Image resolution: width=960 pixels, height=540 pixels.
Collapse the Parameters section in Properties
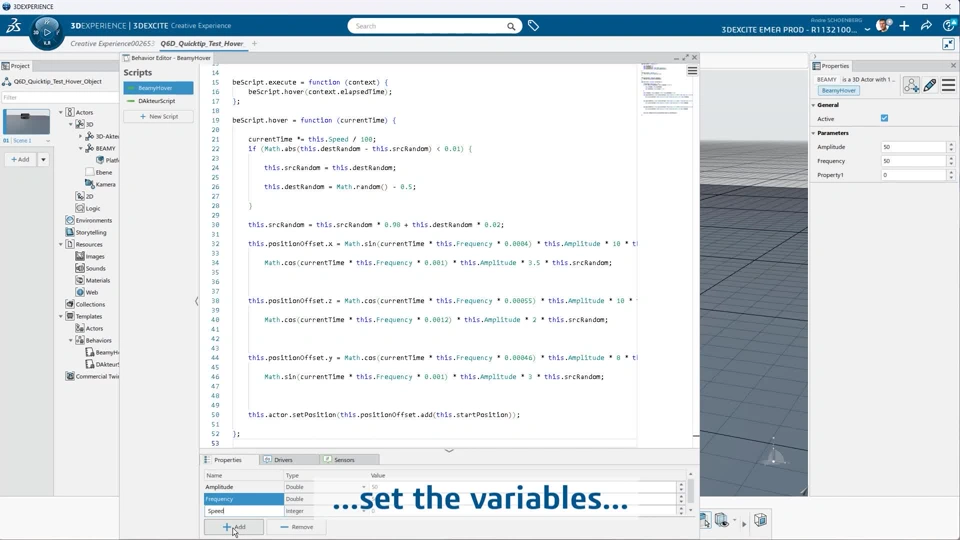click(x=814, y=133)
